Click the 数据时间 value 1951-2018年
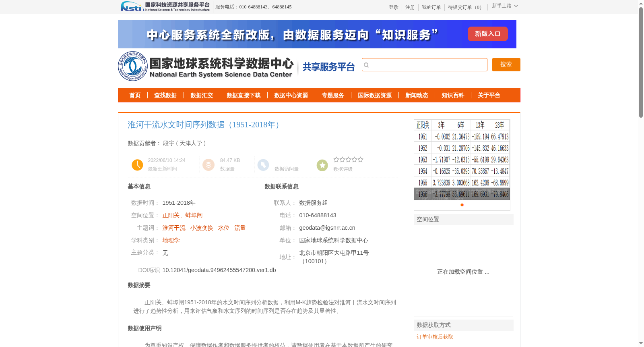 [179, 203]
